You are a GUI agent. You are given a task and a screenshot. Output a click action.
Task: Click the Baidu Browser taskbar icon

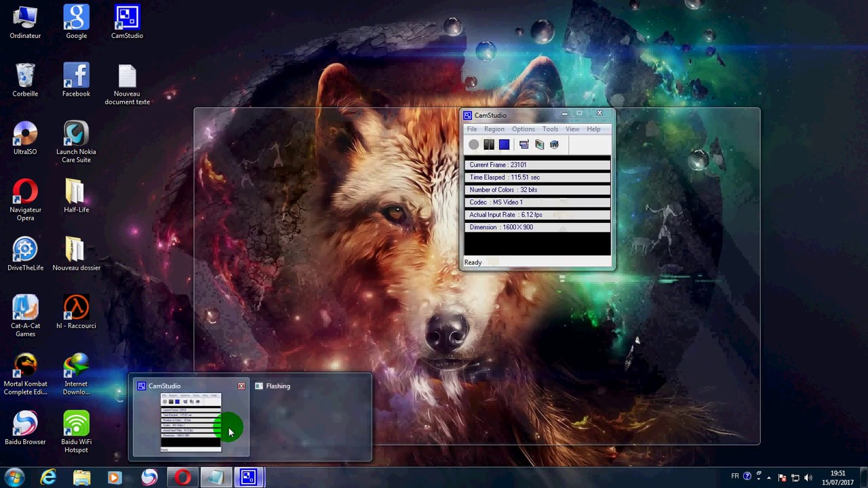tap(149, 478)
